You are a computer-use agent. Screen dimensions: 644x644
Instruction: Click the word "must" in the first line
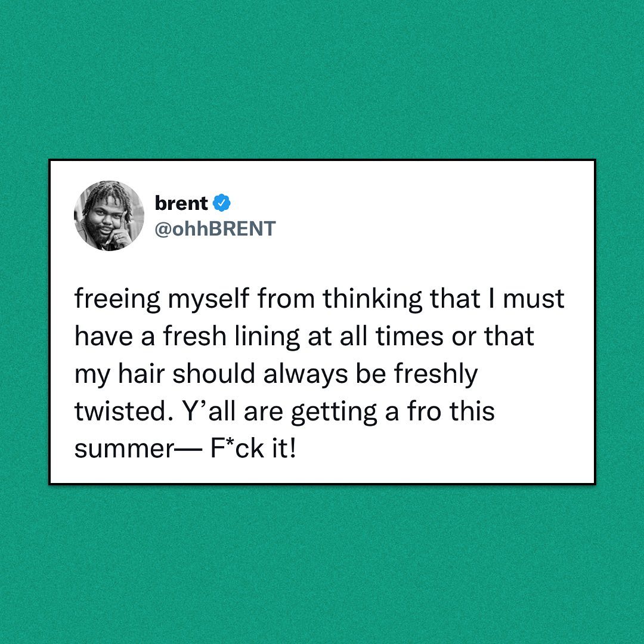pyautogui.click(x=534, y=299)
